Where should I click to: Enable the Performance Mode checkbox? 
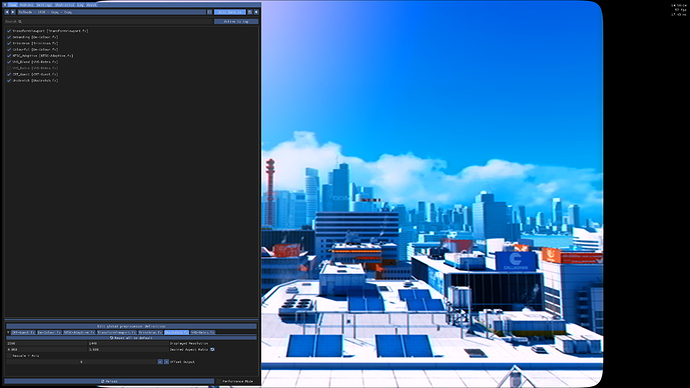[x=219, y=381]
